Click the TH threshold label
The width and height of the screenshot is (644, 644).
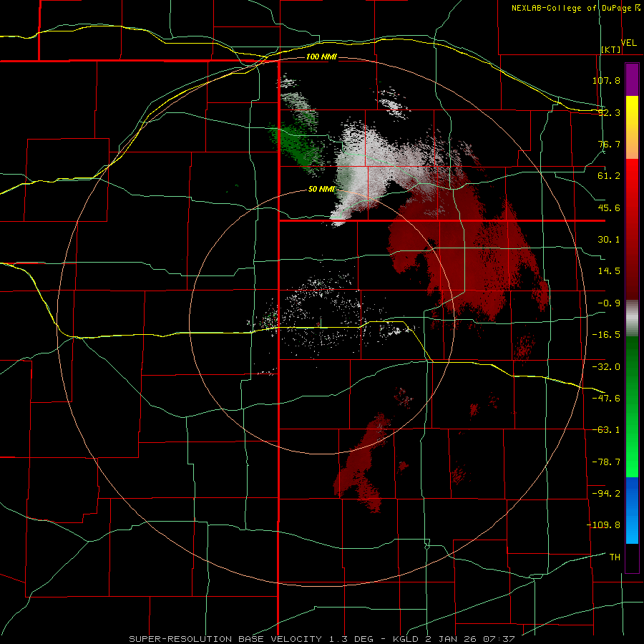pyautogui.click(x=615, y=557)
